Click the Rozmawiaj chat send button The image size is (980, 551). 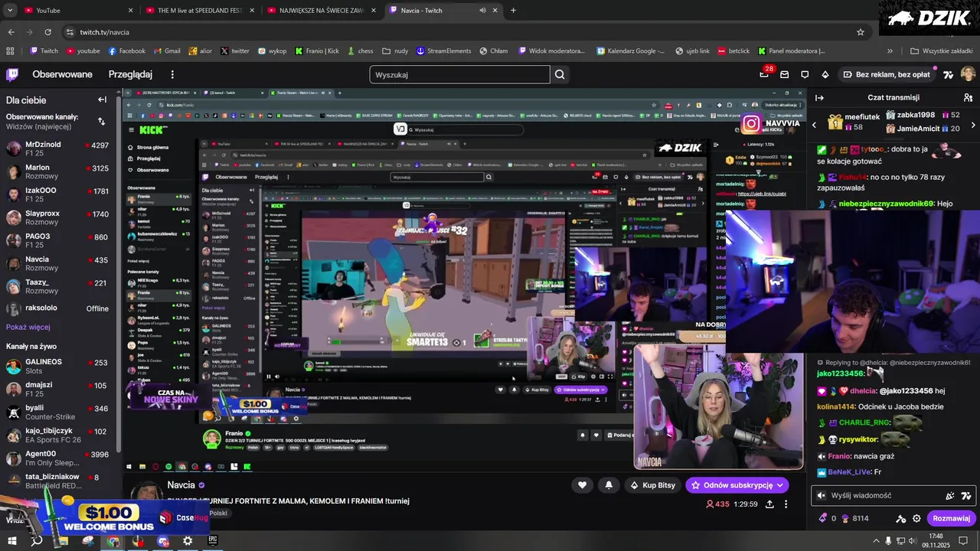click(951, 518)
